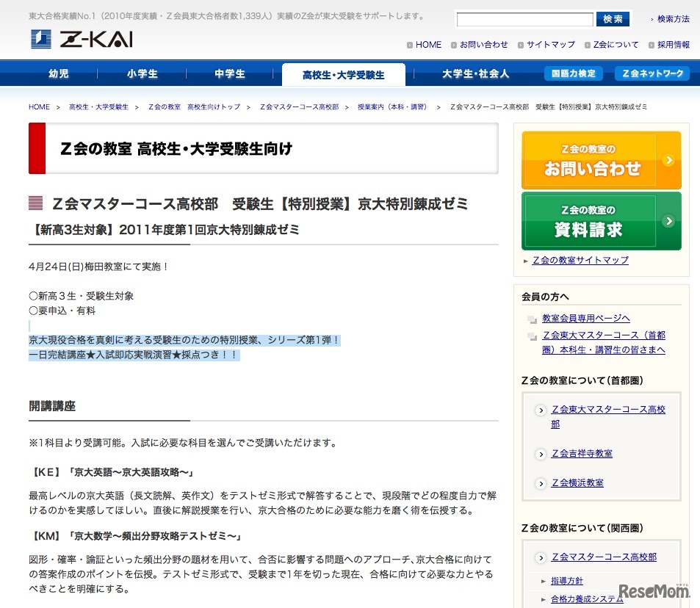Screen dimensions: 700x608
Task: Click highlighted text 一日完結講座★入試即応実戦演習★採点つき
Action: [x=134, y=355]
